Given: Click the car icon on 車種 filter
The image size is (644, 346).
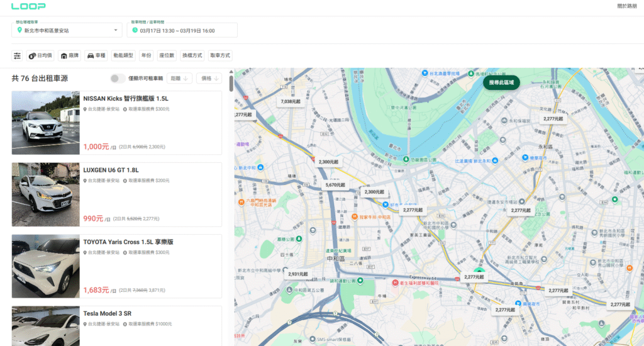Looking at the screenshot, I should [91, 55].
